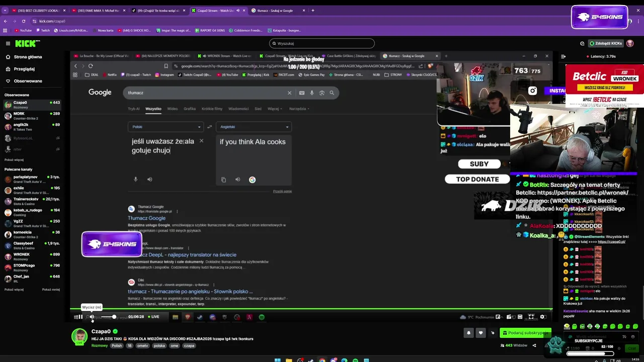Send chat message with green button
The width and height of the screenshot is (644, 362).
tap(632, 348)
